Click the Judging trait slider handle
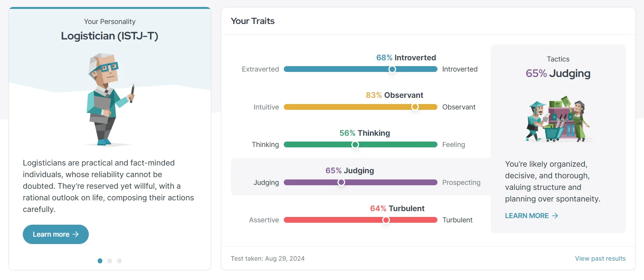This screenshot has height=280, width=644. point(341,182)
